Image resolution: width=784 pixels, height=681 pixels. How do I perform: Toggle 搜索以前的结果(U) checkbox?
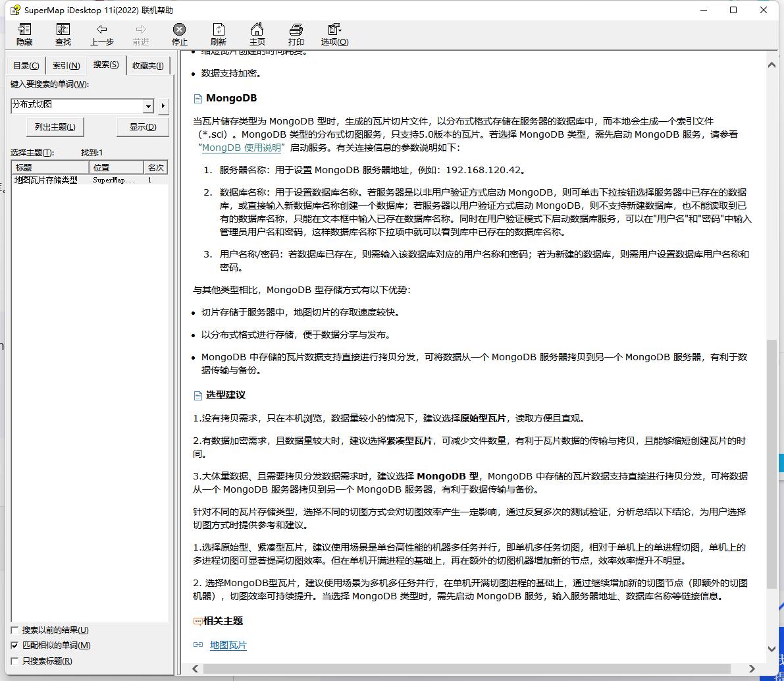14,630
